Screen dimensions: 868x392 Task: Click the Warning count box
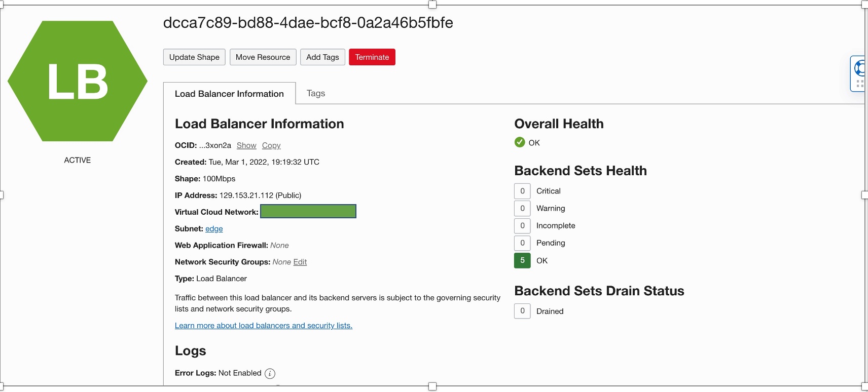coord(522,208)
